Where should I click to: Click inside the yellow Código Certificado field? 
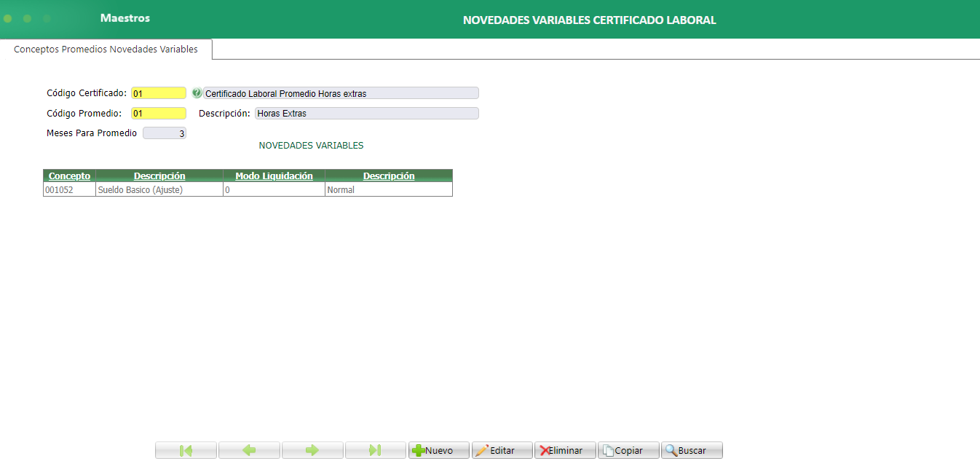[158, 93]
